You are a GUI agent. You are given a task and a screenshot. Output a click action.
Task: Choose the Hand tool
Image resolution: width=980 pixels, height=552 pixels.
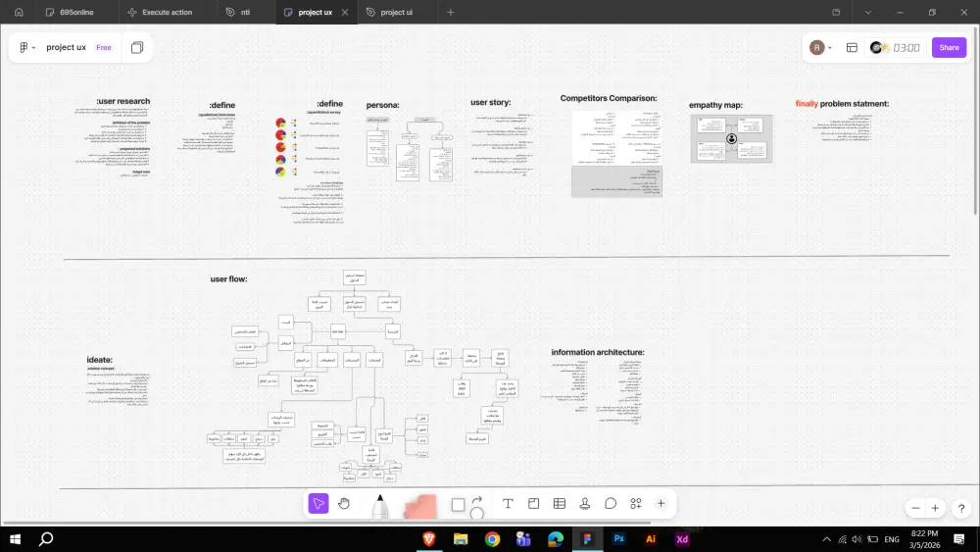pyautogui.click(x=344, y=503)
